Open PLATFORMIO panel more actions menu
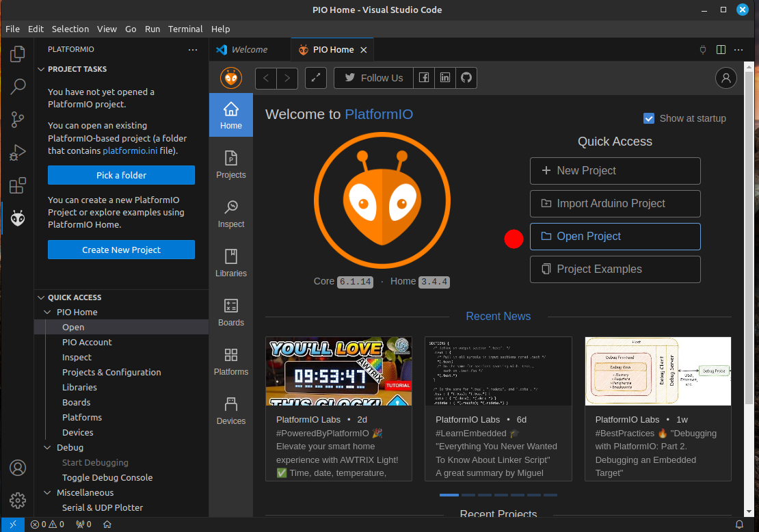 coord(193,49)
